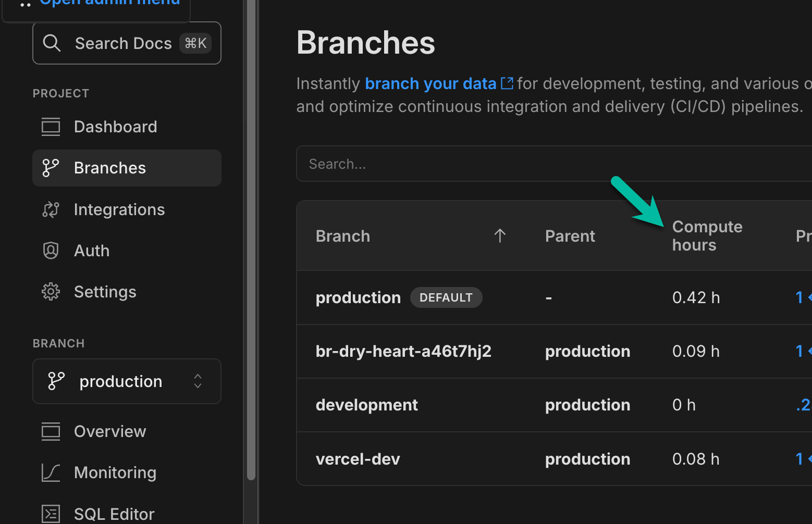This screenshot has width=812, height=524.
Task: Click the Auth shield icon
Action: click(51, 251)
